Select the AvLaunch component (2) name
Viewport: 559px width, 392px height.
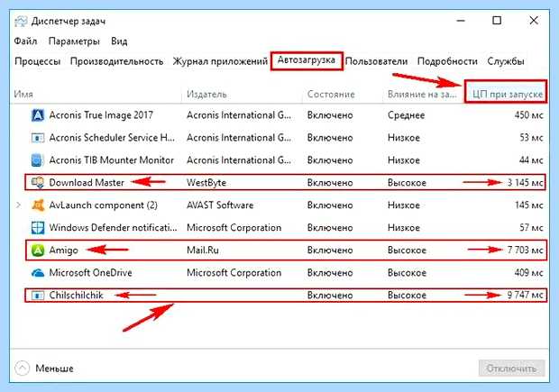point(104,205)
